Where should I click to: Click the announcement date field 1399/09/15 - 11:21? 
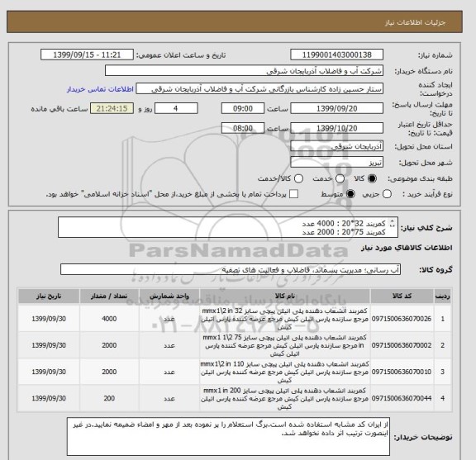point(87,55)
